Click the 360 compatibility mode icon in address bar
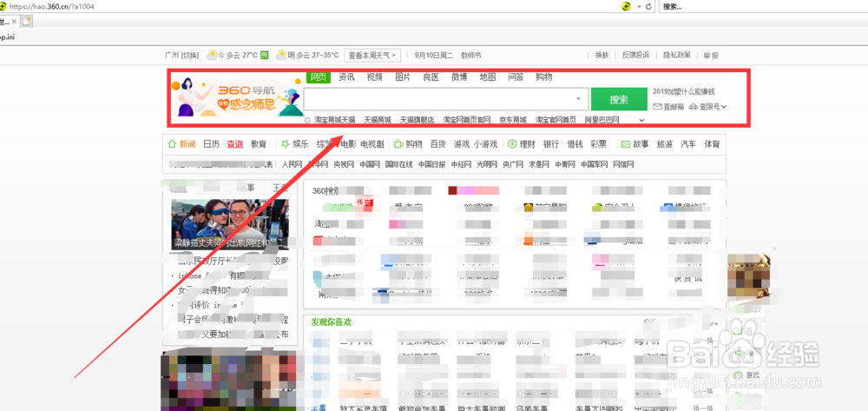This screenshot has height=411, width=868. click(626, 7)
